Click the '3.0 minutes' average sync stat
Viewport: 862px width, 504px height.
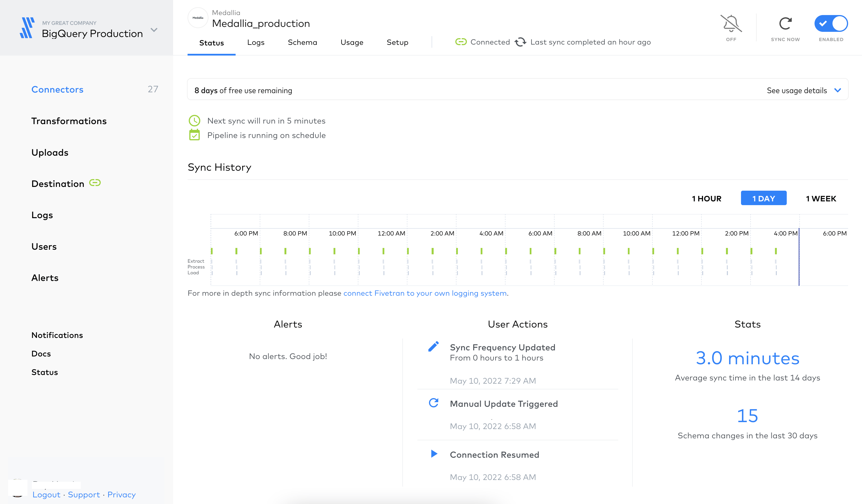[x=747, y=358]
